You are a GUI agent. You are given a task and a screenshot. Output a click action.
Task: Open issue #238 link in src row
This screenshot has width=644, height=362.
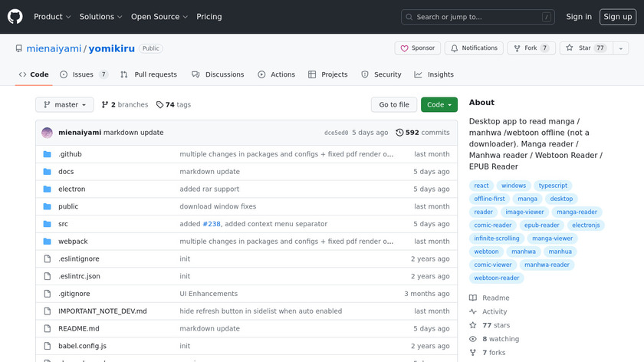[x=212, y=224]
